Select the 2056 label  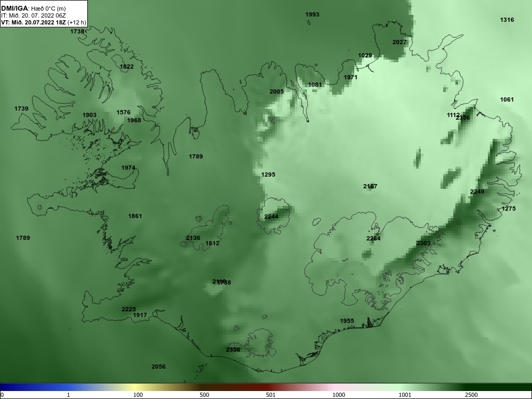pyautogui.click(x=159, y=367)
